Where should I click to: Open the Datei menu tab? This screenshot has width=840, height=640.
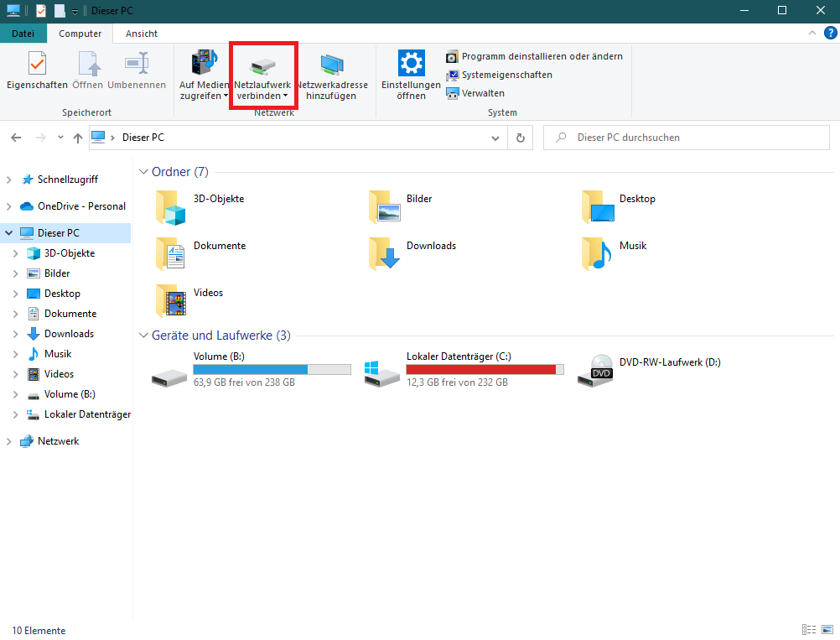(23, 34)
